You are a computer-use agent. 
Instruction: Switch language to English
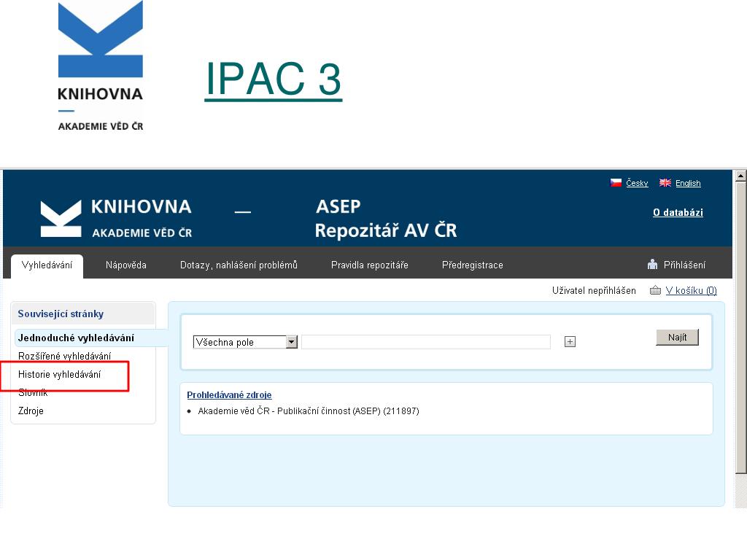[688, 183]
